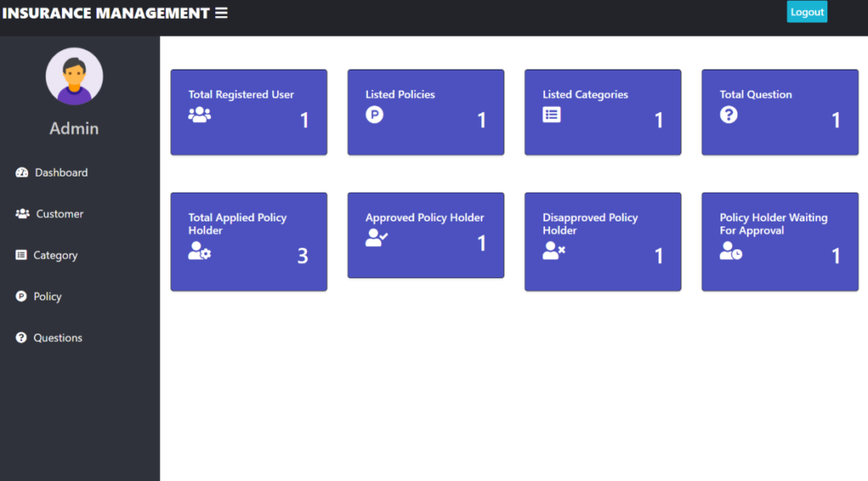Viewport: 868px width, 481px height.
Task: Click the count 1 on Listed Categories card
Action: click(659, 120)
